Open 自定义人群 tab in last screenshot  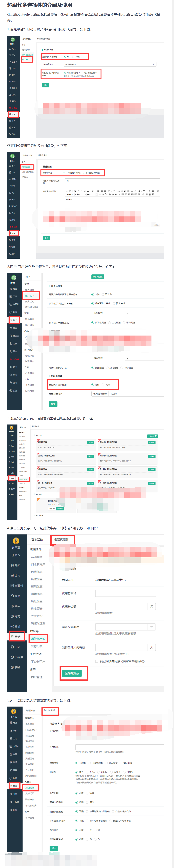pos(49,710)
